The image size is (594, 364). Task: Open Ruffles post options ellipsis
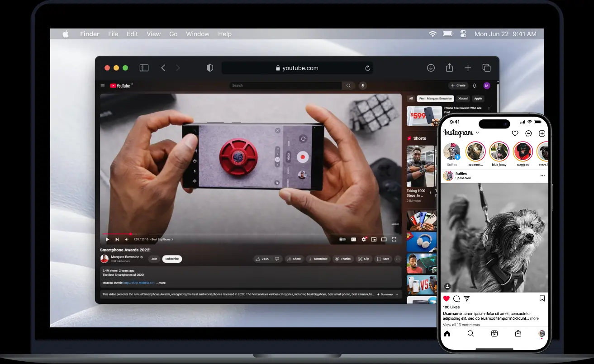click(x=542, y=176)
